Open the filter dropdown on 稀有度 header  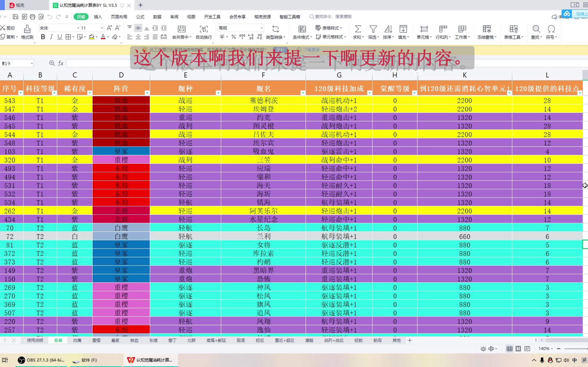pos(90,93)
